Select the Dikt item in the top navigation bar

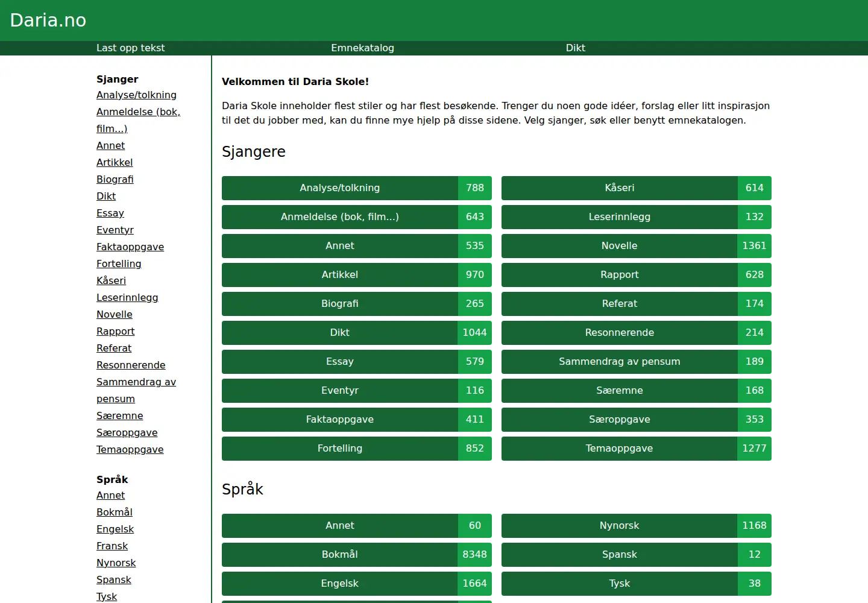coord(575,48)
